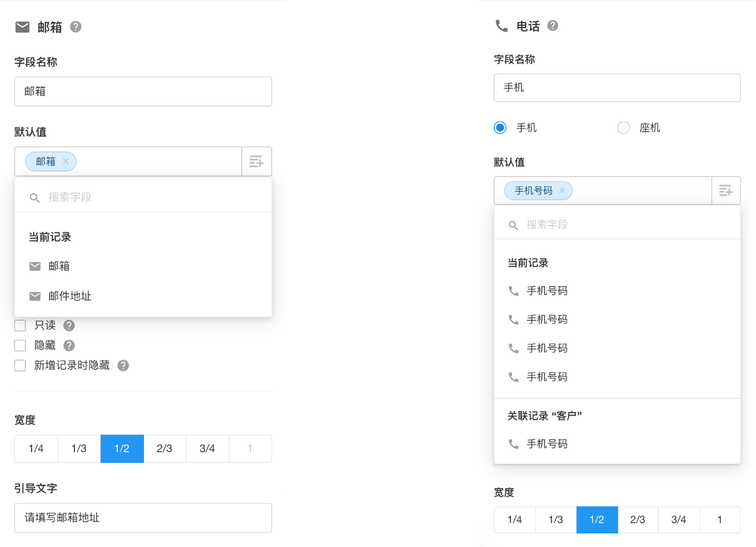Image resolution: width=756 pixels, height=547 pixels.
Task: Set email field width to 1/3
Action: pos(79,449)
